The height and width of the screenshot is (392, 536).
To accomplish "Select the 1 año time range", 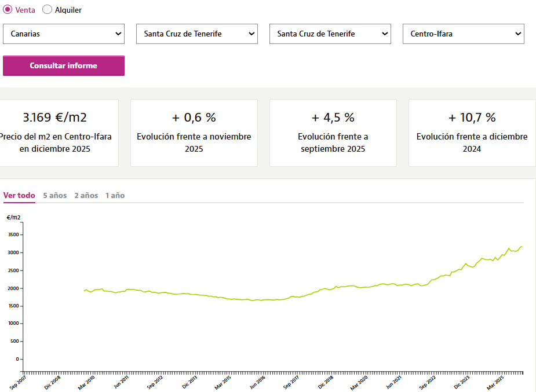I will click(115, 195).
